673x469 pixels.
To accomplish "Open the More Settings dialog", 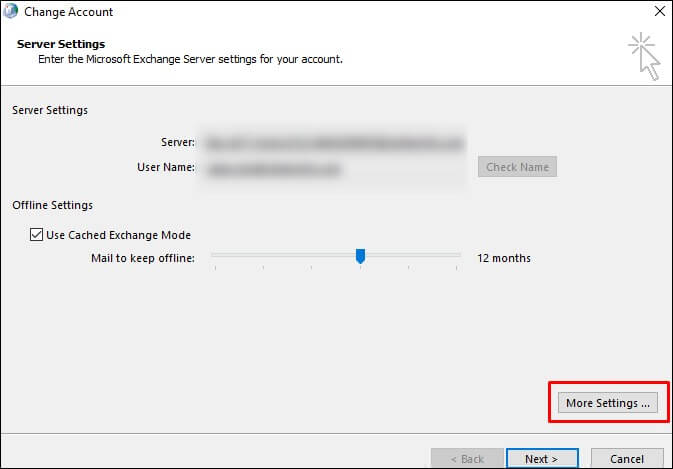I will (607, 402).
